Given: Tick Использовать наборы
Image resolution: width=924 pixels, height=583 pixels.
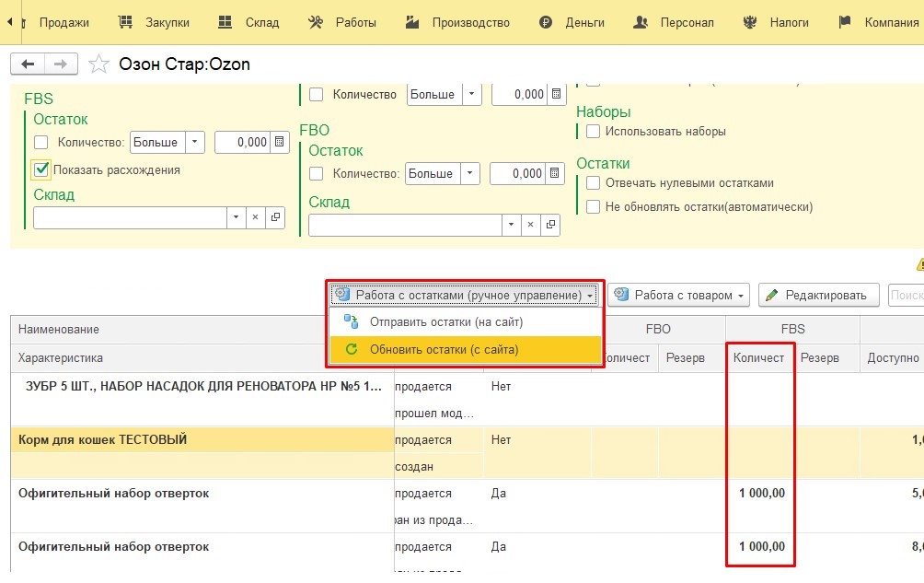Looking at the screenshot, I should [594, 131].
